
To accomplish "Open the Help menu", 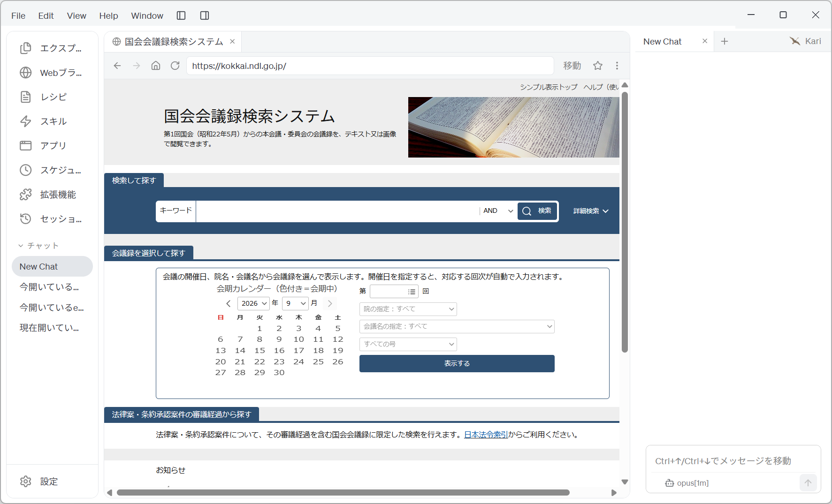I will point(108,15).
